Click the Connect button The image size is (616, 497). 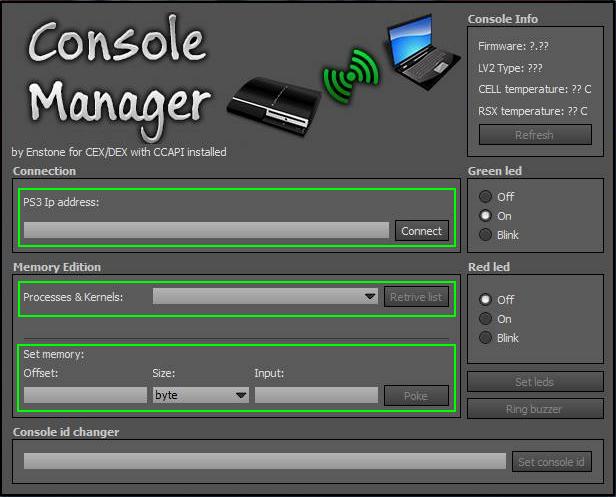pyautogui.click(x=422, y=231)
